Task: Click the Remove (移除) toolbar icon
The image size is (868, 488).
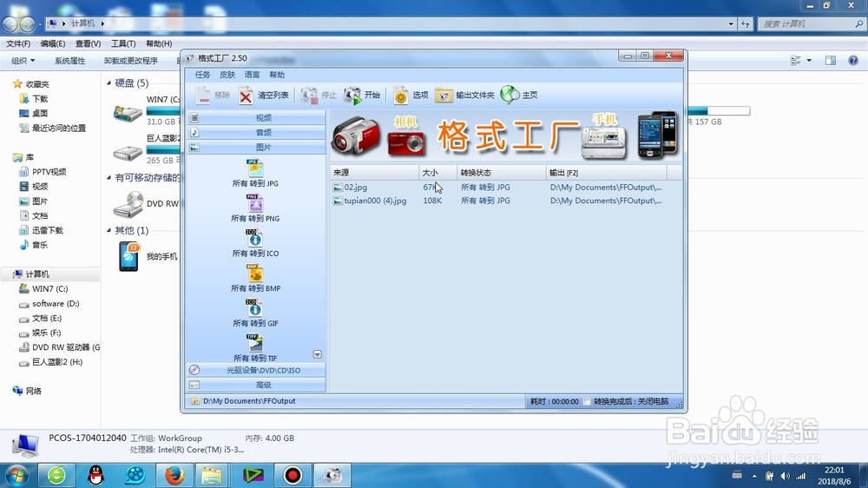Action: tap(203, 96)
